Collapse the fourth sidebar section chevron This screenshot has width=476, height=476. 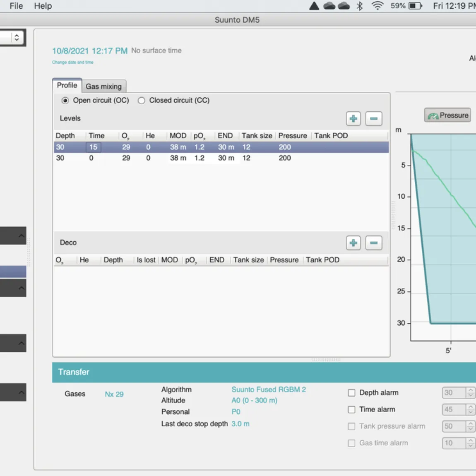(x=21, y=392)
